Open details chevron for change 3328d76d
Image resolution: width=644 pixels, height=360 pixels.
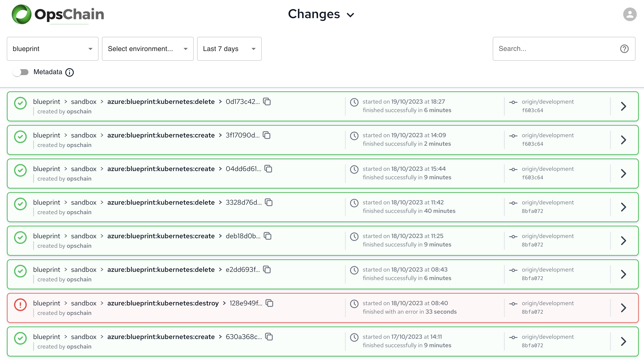pos(623,207)
